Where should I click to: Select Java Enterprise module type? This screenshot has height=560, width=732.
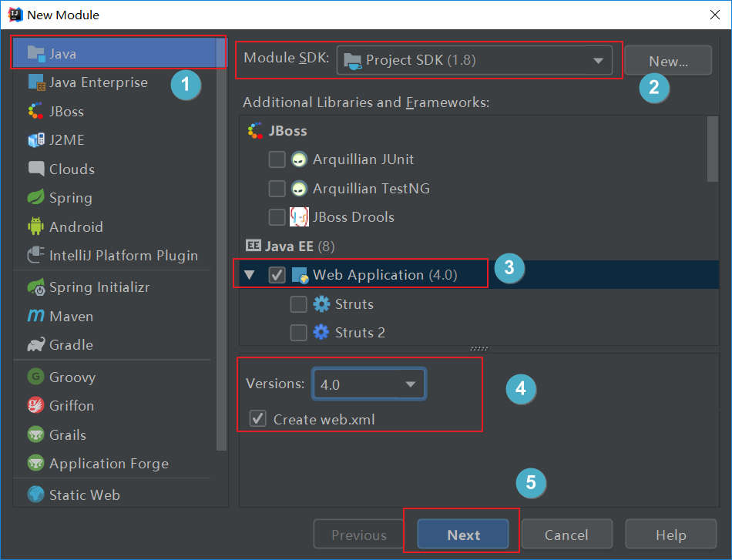[113, 82]
